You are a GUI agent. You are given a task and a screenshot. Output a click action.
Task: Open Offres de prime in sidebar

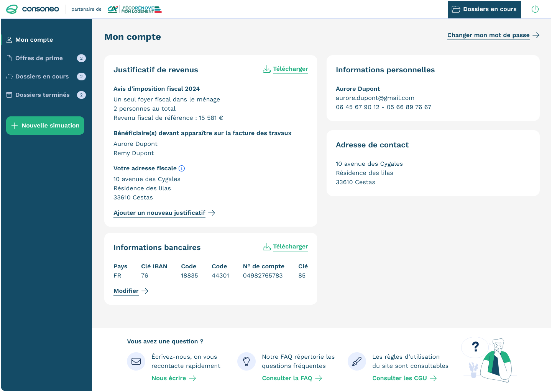(39, 58)
